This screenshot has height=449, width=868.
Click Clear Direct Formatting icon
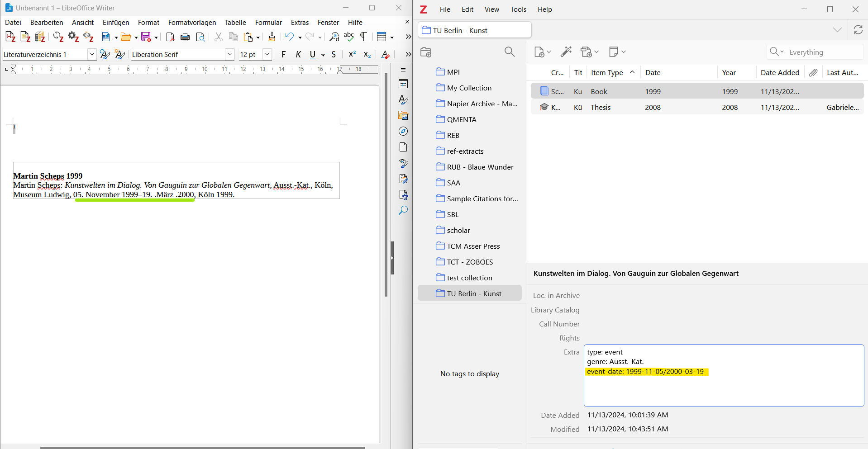[x=386, y=55]
